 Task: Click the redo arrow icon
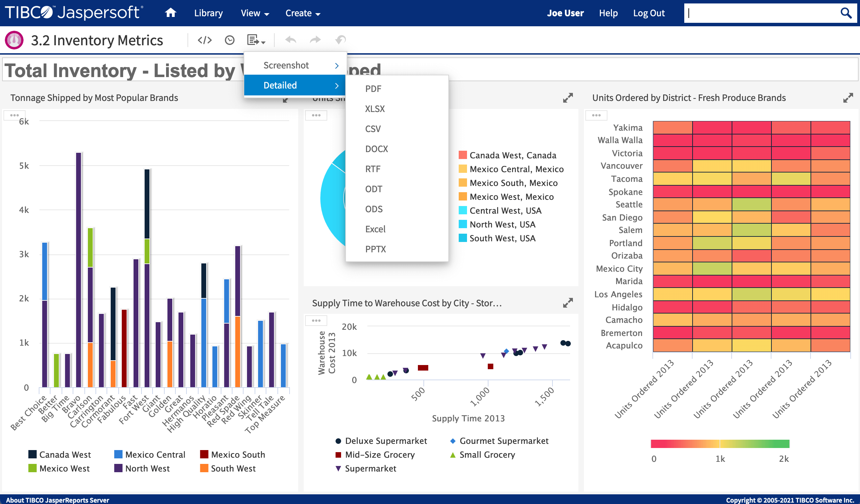[x=315, y=40]
